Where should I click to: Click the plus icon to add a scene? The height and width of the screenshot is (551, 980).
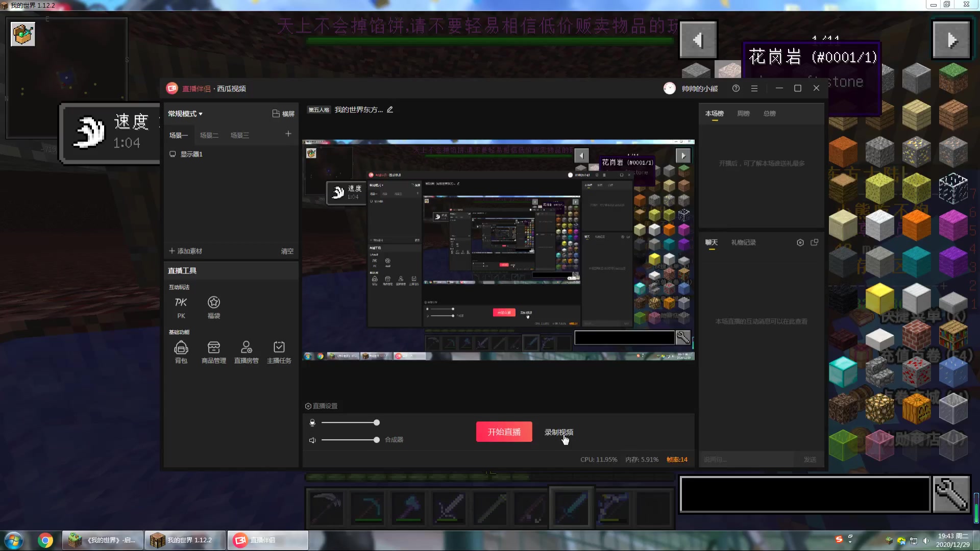tap(288, 134)
